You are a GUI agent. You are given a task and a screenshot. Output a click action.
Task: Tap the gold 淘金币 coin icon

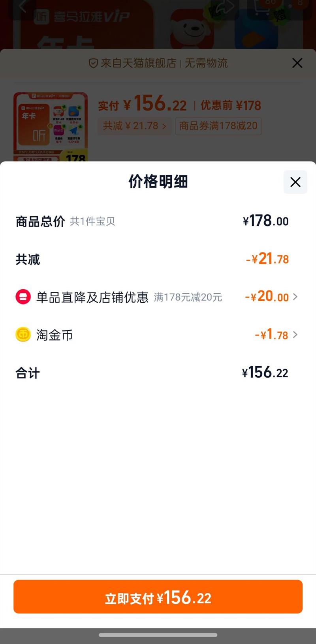tap(23, 335)
